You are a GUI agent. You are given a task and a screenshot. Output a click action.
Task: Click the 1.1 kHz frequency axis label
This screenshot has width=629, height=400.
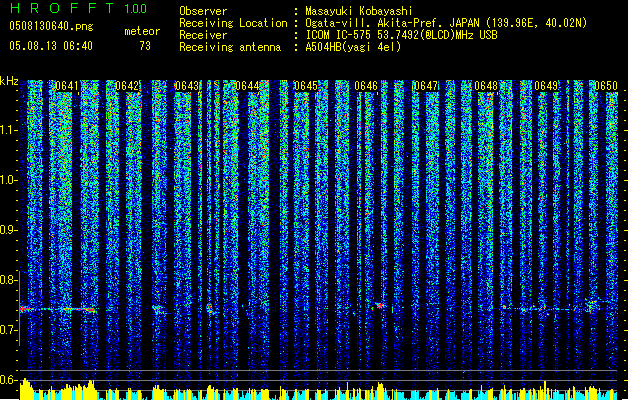click(8, 130)
